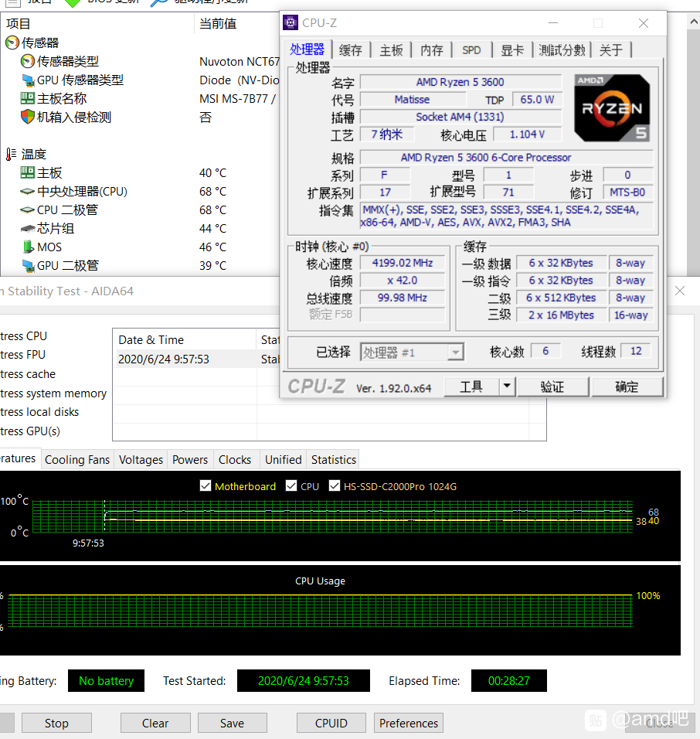
Task: Click the AMD Ryzen 5 logo in CPU-Z
Action: click(x=612, y=108)
